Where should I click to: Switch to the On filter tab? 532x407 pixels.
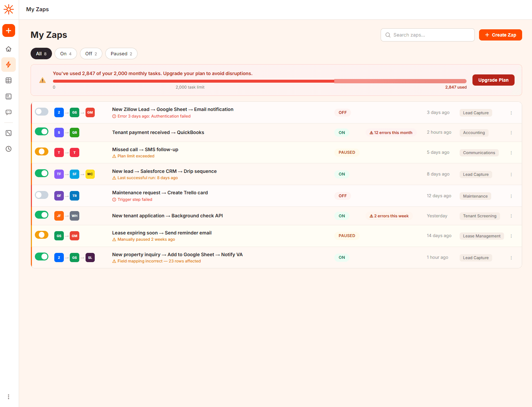click(65, 53)
